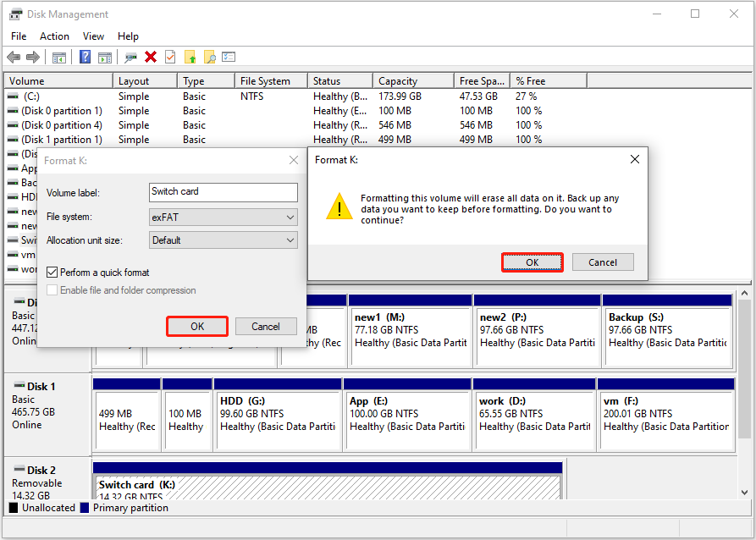Click inside the Volume label field

(x=223, y=192)
